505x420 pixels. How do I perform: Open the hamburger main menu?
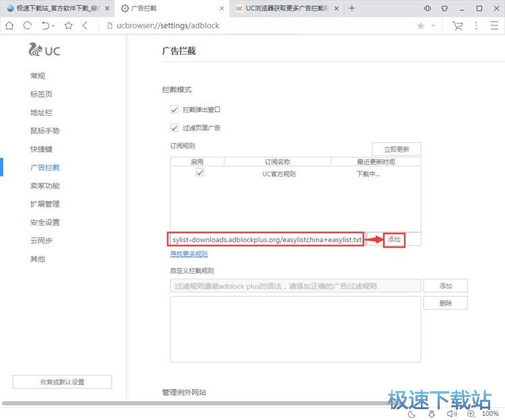494,26
